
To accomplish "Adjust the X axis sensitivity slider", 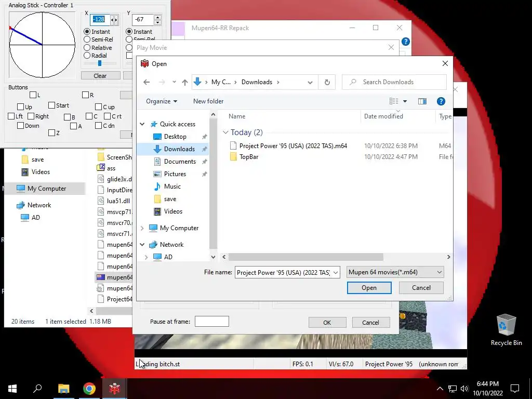I will 100,63.
